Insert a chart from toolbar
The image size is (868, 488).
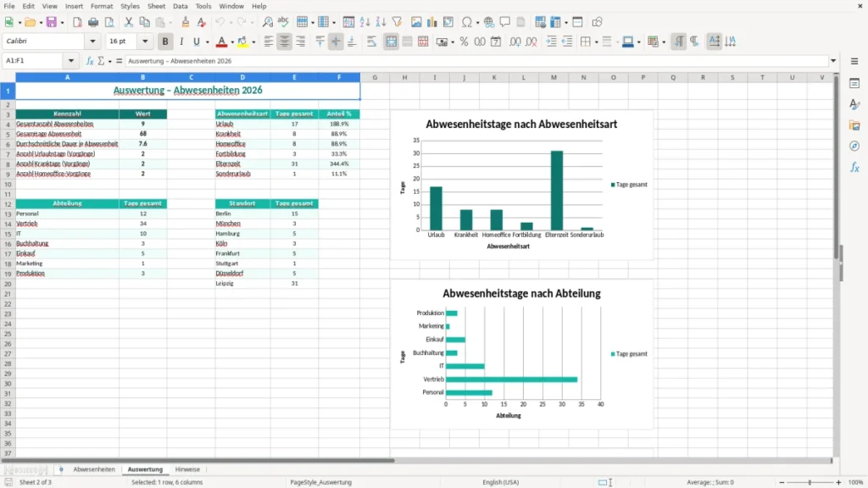click(x=432, y=22)
